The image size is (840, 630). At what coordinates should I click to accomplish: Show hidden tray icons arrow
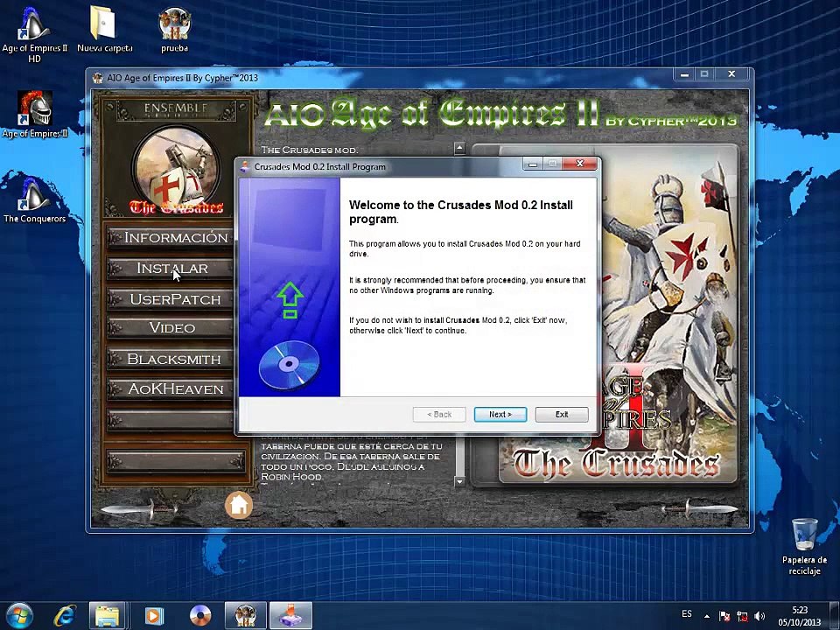pyautogui.click(x=707, y=616)
